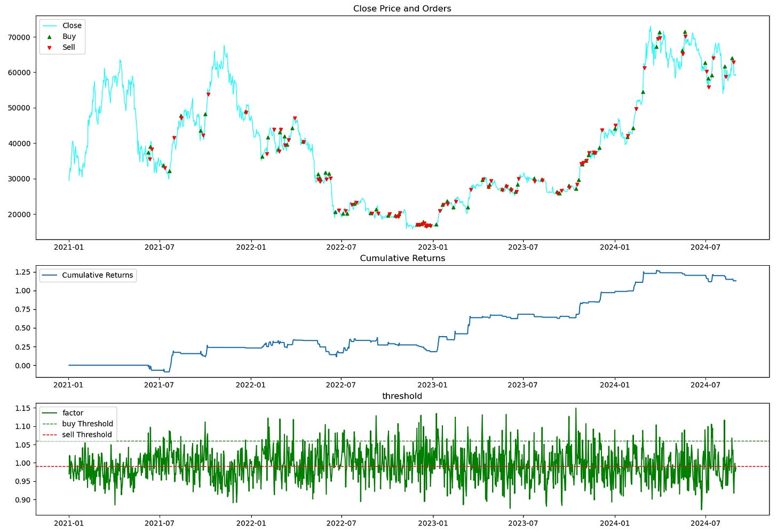Expand the Cumulative Returns legend box
Screen dimensions: 777x532
(x=88, y=275)
